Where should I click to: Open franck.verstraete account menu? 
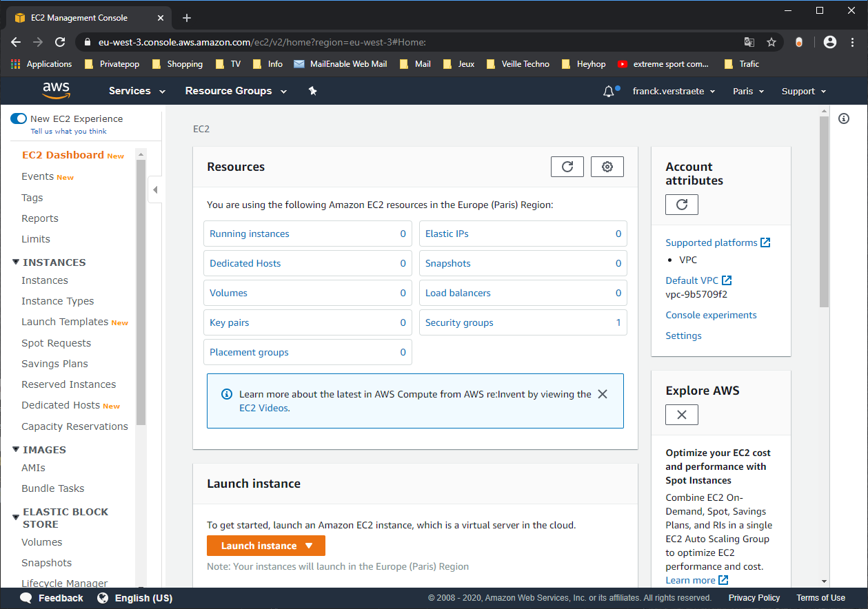[674, 91]
